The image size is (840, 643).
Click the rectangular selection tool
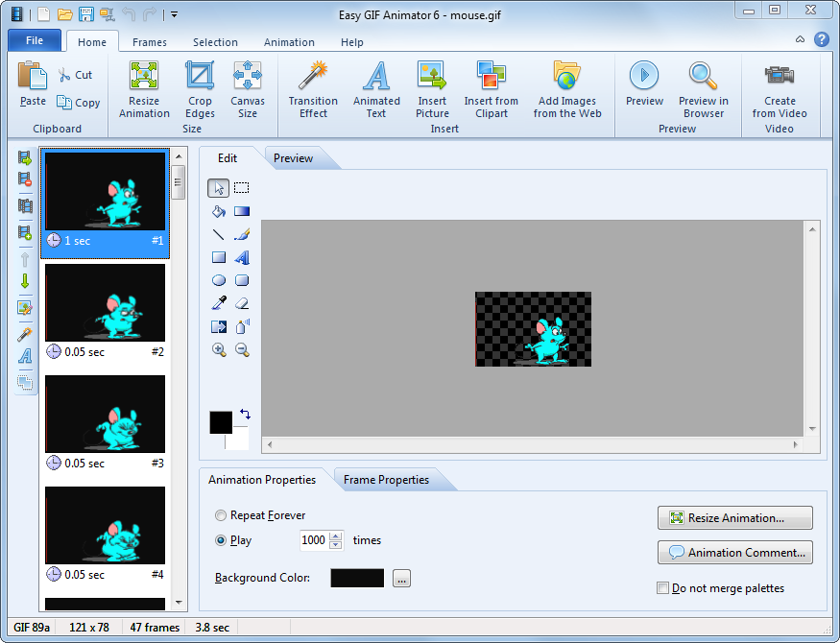pyautogui.click(x=241, y=188)
